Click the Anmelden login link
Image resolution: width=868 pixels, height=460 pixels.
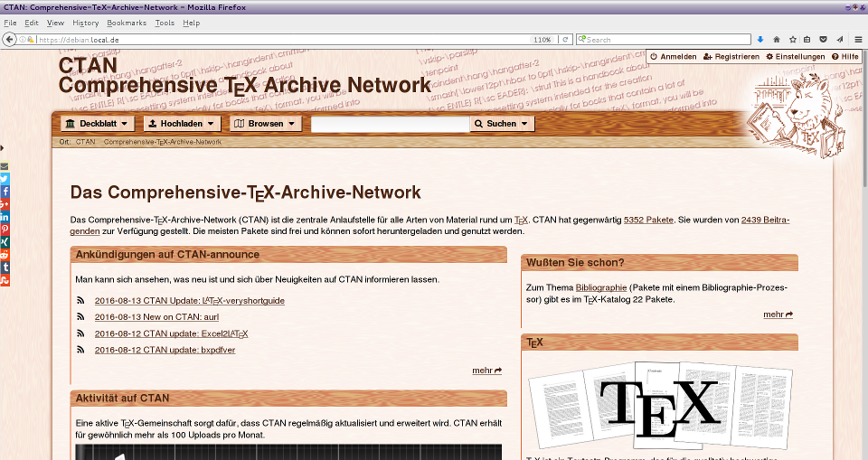(x=673, y=56)
